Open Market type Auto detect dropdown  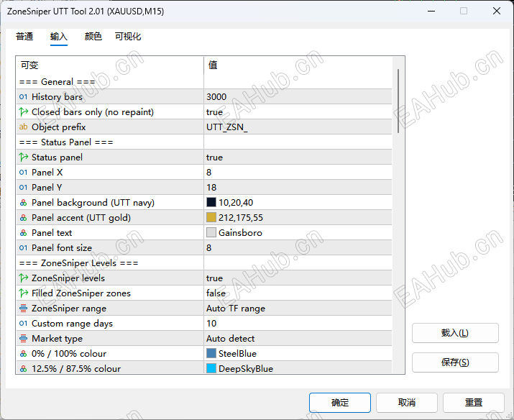click(298, 338)
